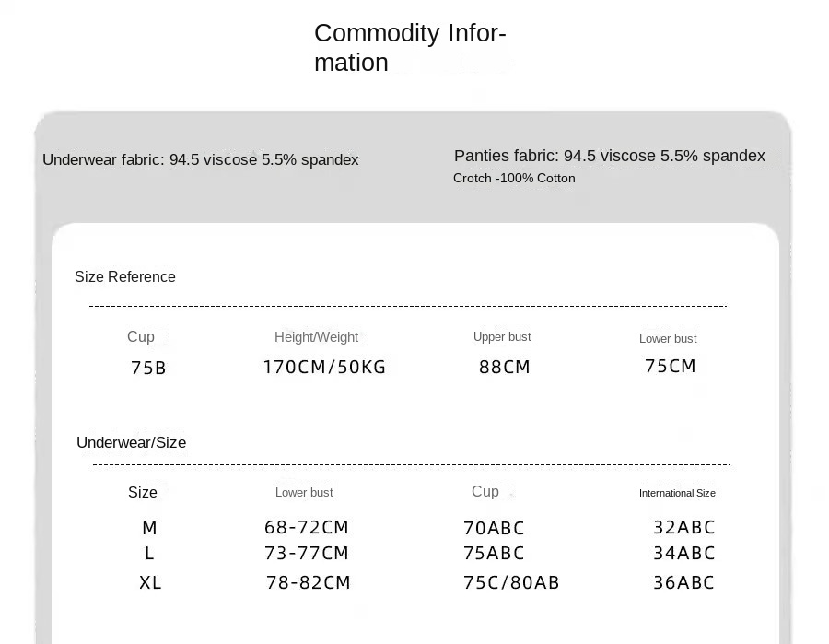This screenshot has height=644, width=829.
Task: Select the XL size label
Action: point(150,583)
